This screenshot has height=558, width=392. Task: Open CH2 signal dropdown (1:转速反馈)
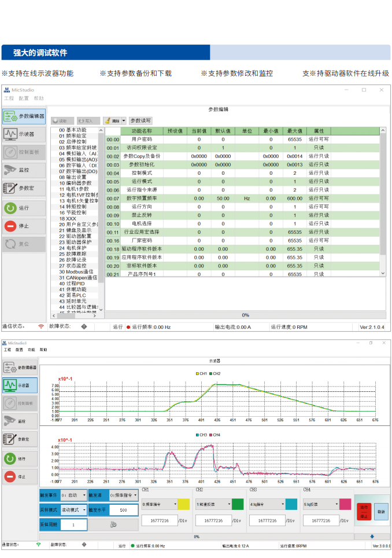coord(213,504)
